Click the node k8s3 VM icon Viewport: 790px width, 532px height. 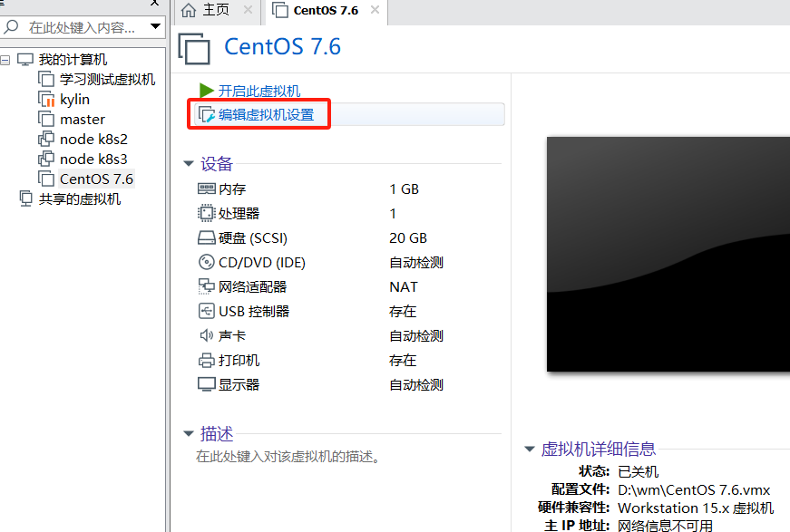coord(46,159)
